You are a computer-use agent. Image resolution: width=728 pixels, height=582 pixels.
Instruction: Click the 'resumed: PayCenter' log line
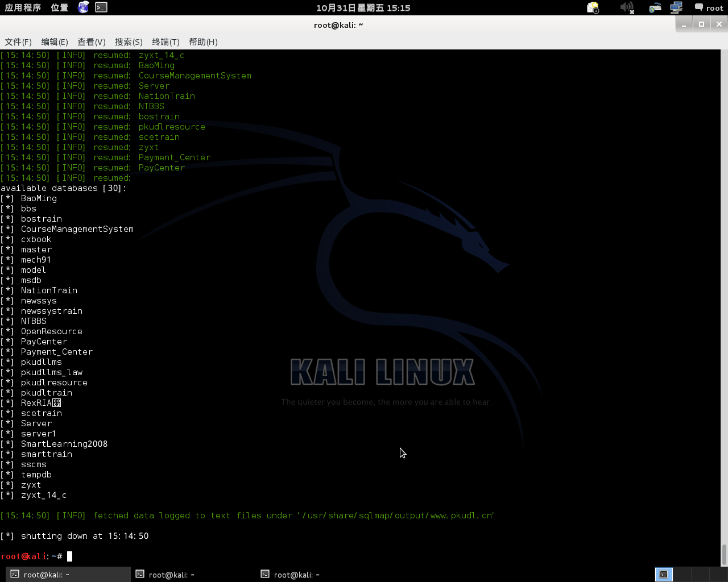[x=93, y=168]
